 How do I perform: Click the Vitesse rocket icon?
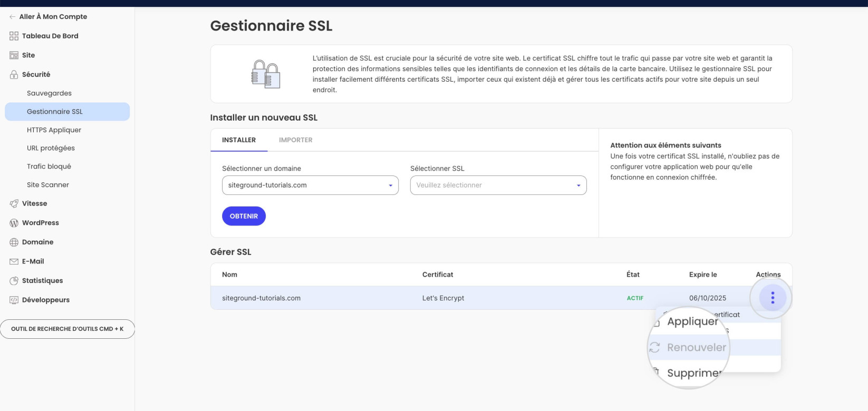point(14,203)
